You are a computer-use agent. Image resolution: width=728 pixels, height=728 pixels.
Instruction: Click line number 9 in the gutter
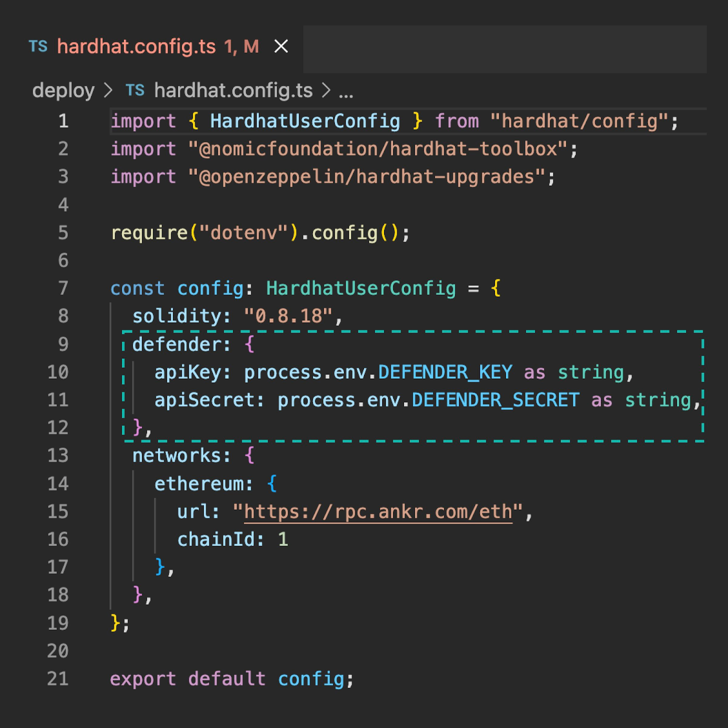pos(63,344)
